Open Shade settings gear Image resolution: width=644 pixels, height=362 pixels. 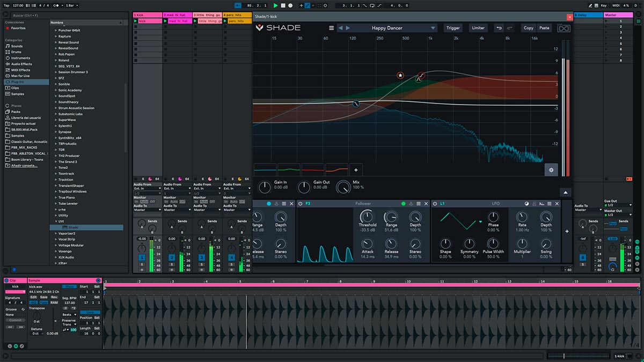551,169
